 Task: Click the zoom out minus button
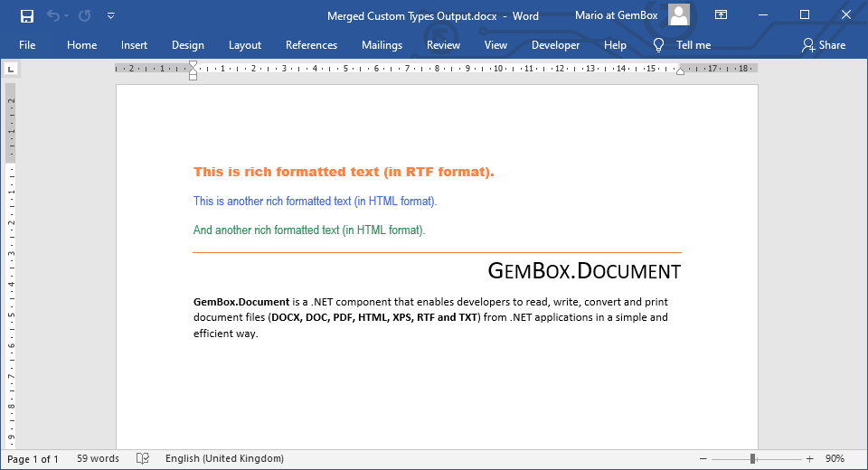coord(703,459)
